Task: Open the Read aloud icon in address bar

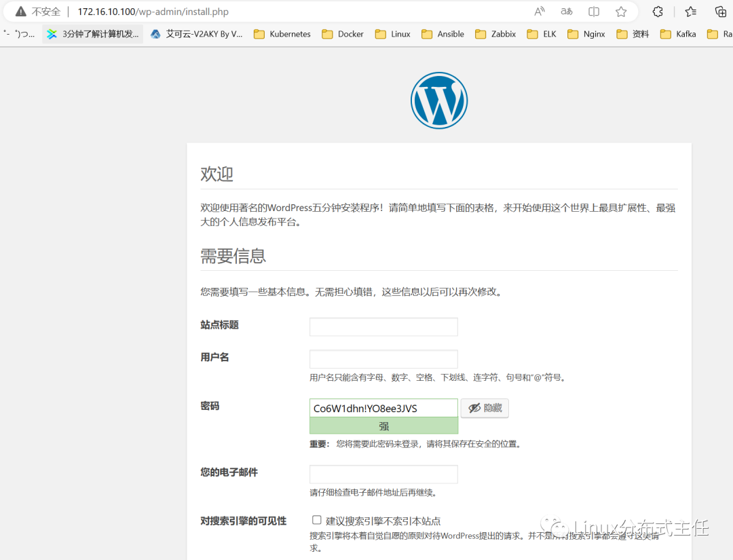Action: point(540,12)
